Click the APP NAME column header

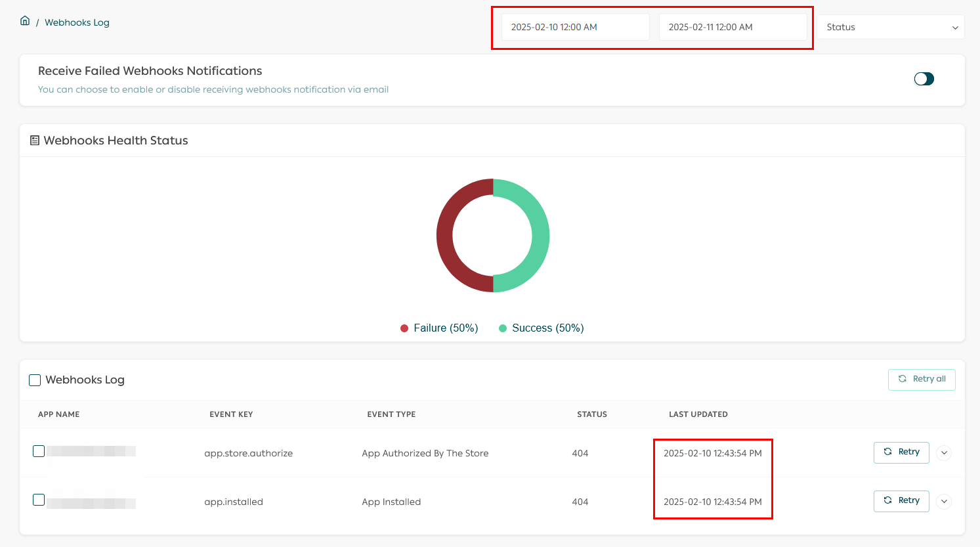pyautogui.click(x=58, y=414)
